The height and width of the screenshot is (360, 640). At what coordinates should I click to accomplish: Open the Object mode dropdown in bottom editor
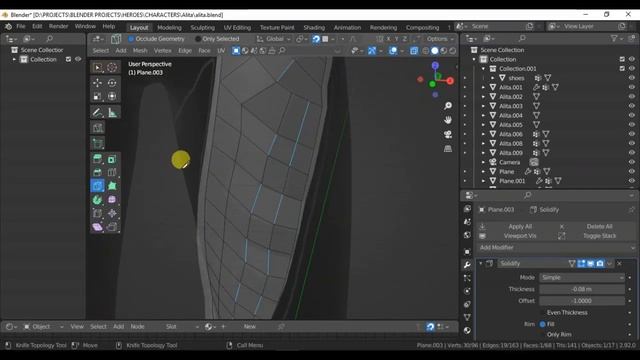click(44, 327)
